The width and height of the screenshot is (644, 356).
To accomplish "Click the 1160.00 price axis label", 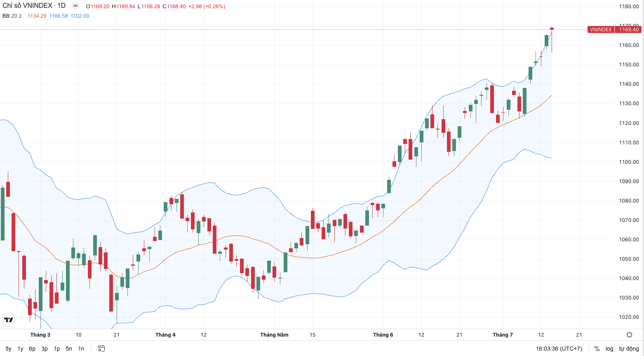I will (629, 45).
